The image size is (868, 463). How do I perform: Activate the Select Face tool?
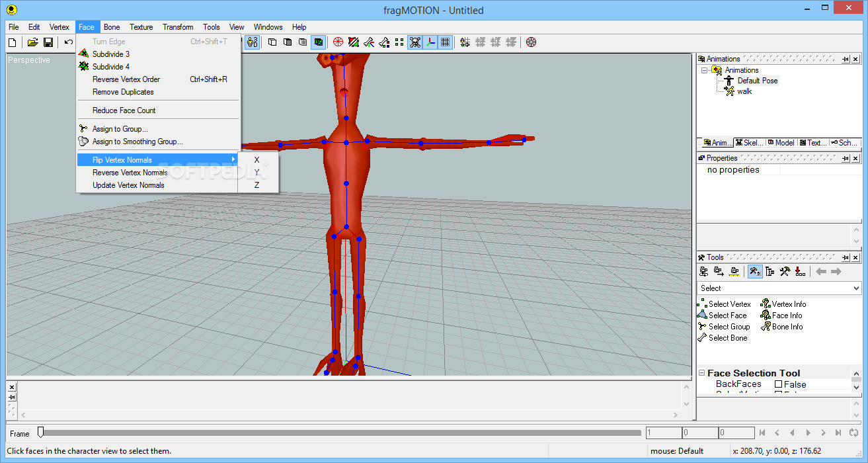tap(723, 316)
